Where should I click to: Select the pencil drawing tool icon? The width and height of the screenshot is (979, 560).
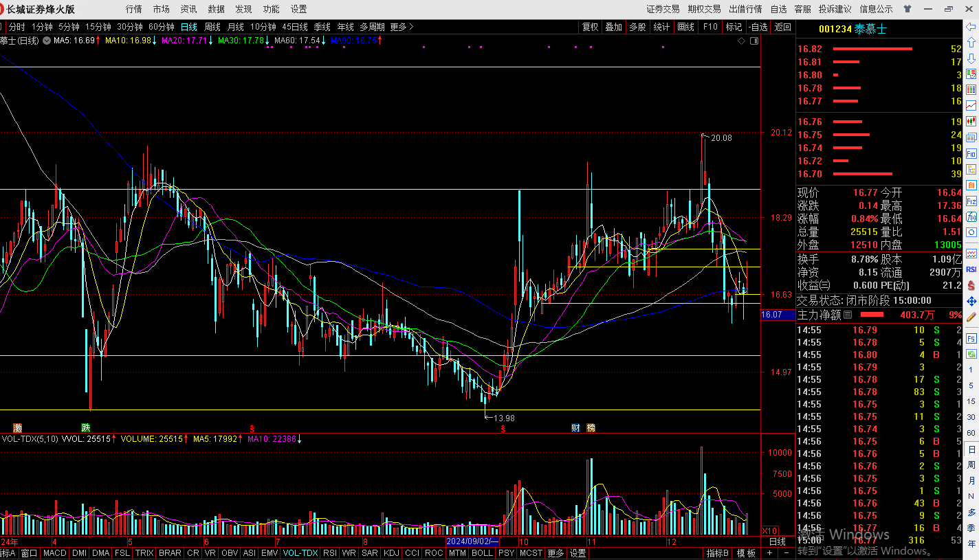(x=971, y=317)
